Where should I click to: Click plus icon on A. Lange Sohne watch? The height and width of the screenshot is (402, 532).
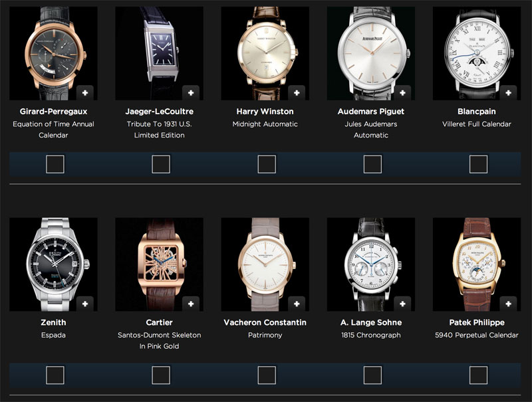coord(402,304)
